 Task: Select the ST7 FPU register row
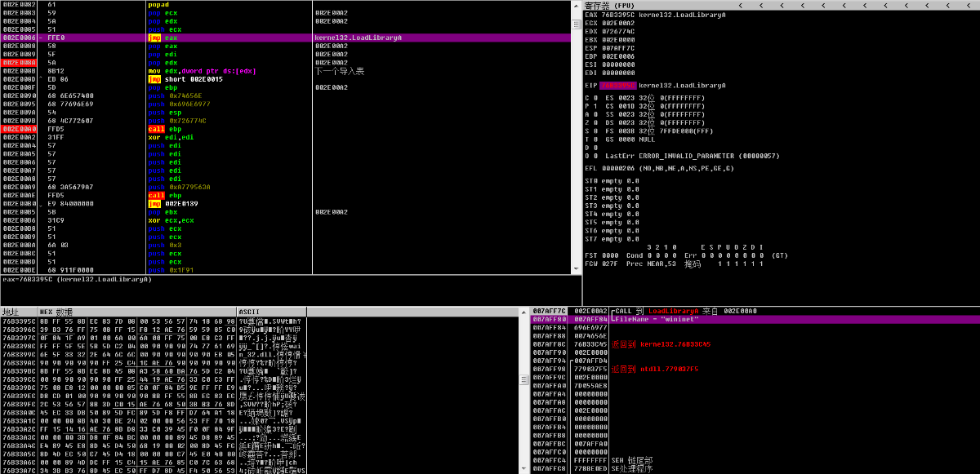tap(612, 238)
